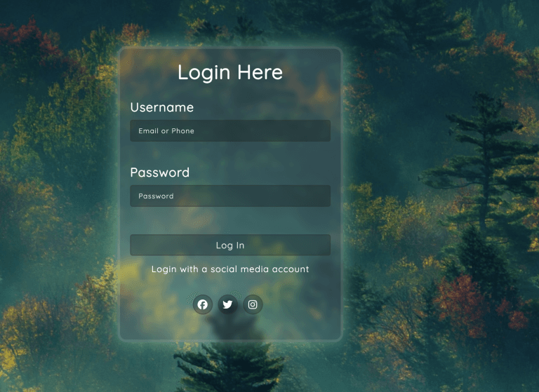Select the Login Here heading

(230, 72)
